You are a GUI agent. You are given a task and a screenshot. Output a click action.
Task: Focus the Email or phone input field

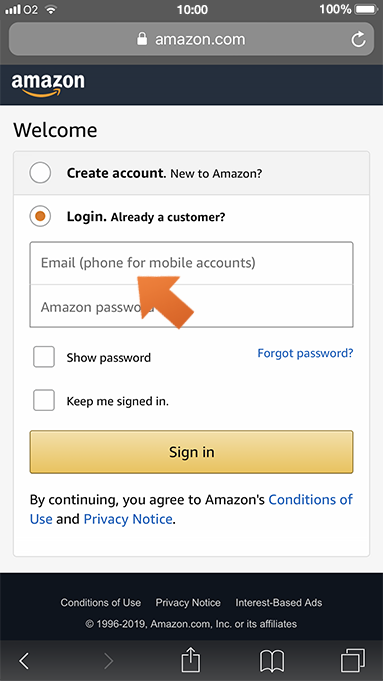pos(192,263)
